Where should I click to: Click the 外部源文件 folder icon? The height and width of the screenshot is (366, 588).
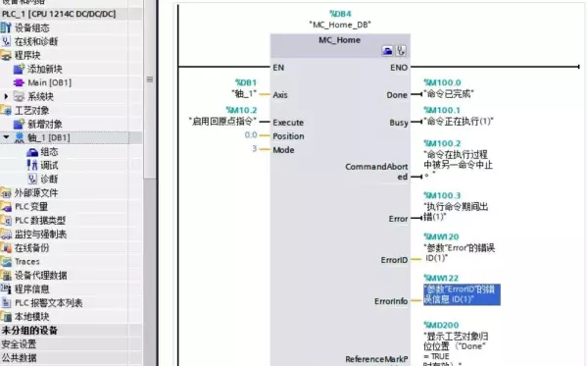point(6,193)
